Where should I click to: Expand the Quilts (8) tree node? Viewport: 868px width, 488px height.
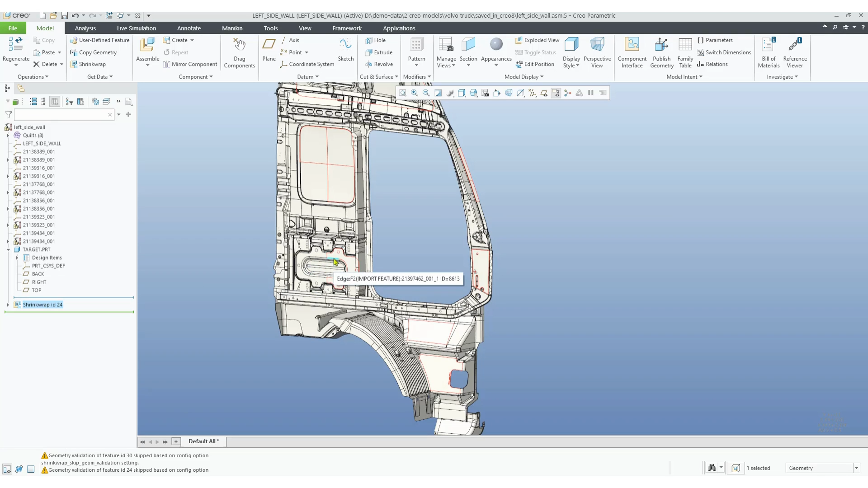click(8, 135)
